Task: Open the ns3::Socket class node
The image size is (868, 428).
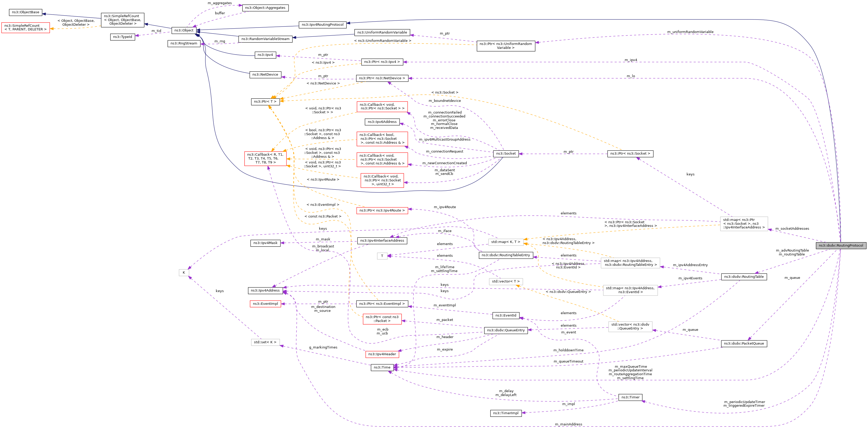Action: point(506,154)
